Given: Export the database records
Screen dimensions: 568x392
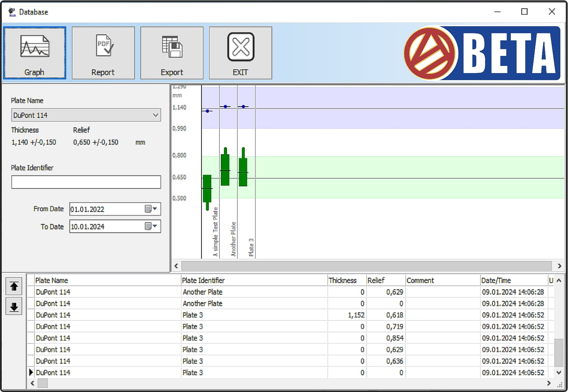Looking at the screenshot, I should (x=172, y=52).
